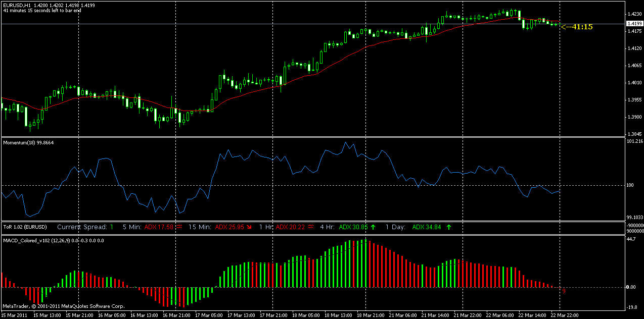The height and width of the screenshot is (319, 644).
Task: Click the '5 Min:' timeframe label
Action: coord(132,227)
